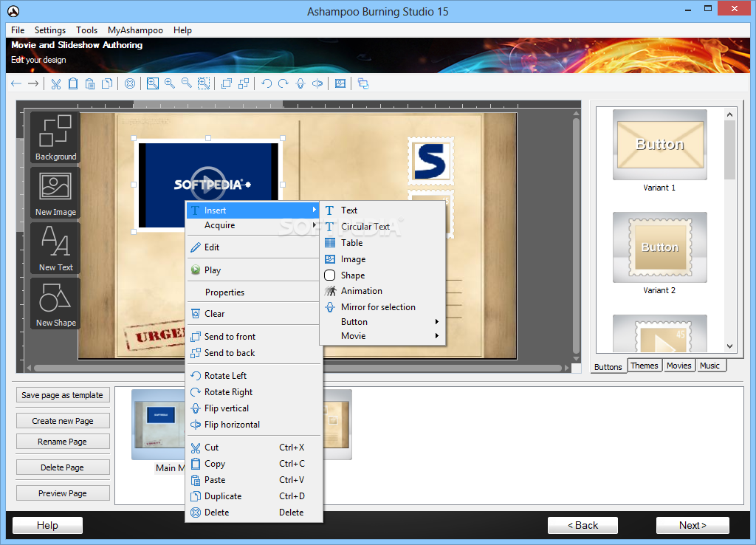Screen dimensions: 756x545
Task: Expand the Acquire submenu entry
Action: click(x=252, y=225)
